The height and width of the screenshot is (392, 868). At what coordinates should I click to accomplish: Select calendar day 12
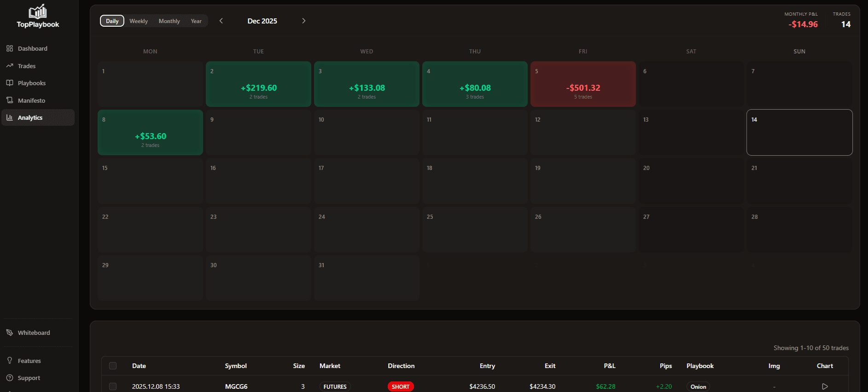click(x=583, y=133)
